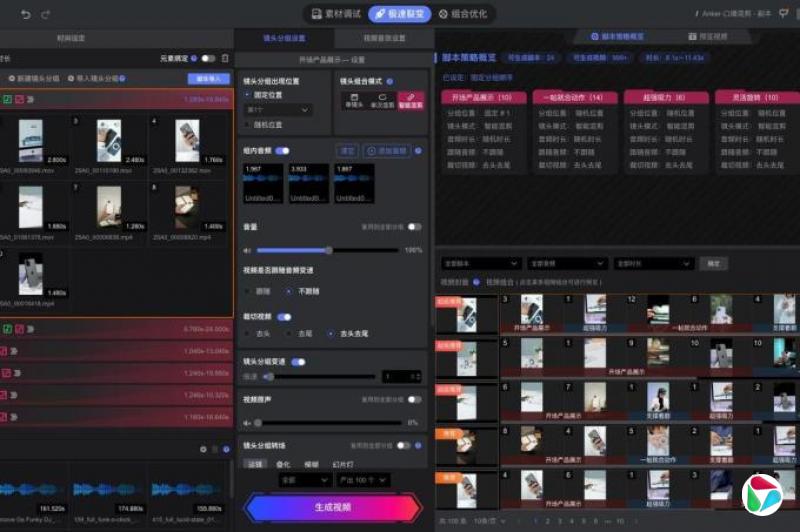This screenshot has width=800, height=532.
Task: Toggle the 元素绑定 switch
Action: pos(207,59)
